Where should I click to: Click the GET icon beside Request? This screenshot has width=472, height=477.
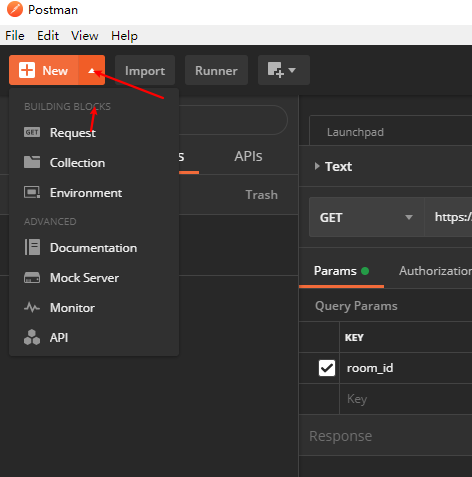(32, 132)
